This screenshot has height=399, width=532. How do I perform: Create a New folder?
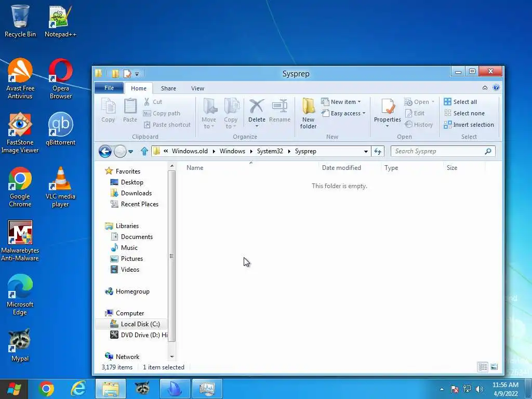(x=309, y=114)
